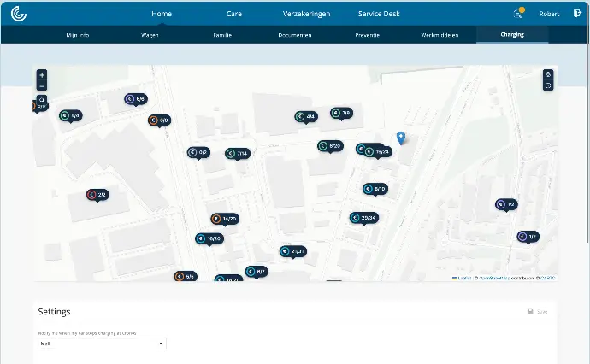Image resolution: width=590 pixels, height=364 pixels.
Task: Switch to the Wagen tab
Action: click(x=150, y=35)
